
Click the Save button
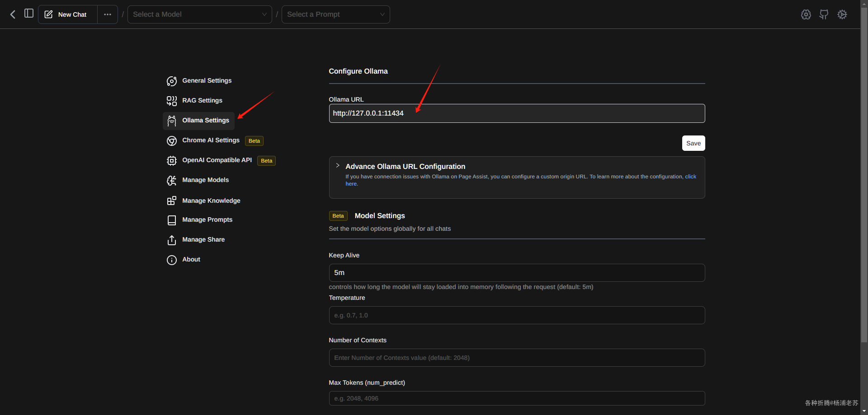tap(693, 144)
